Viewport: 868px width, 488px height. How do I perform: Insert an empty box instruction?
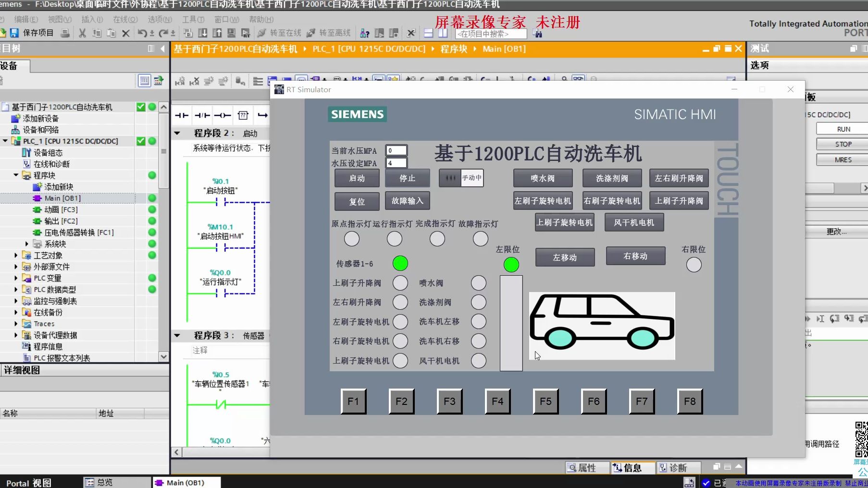tap(243, 115)
